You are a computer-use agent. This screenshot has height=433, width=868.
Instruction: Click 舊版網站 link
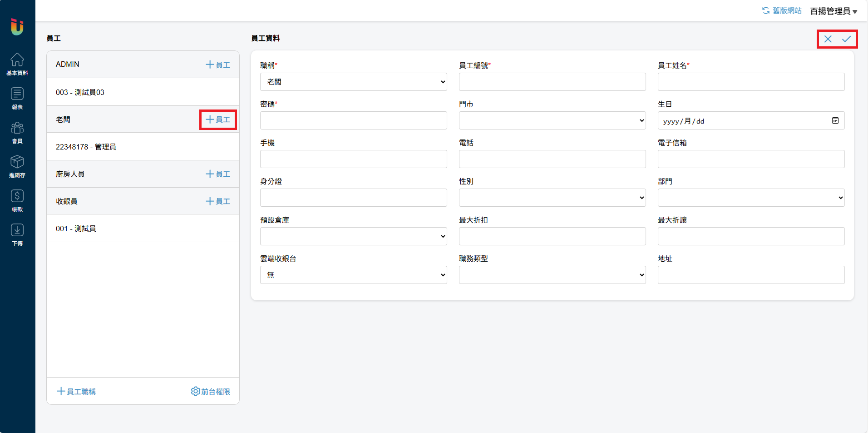pyautogui.click(x=782, y=10)
